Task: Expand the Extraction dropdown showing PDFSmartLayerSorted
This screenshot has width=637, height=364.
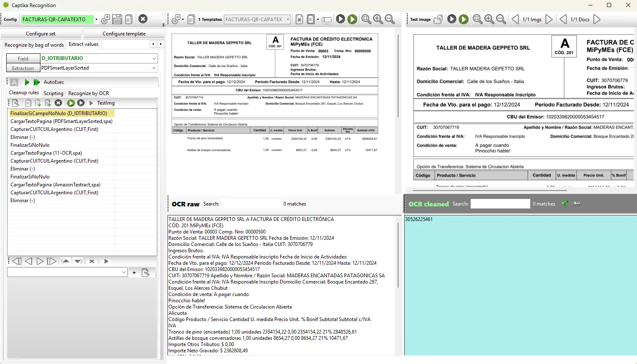Action: [x=154, y=68]
